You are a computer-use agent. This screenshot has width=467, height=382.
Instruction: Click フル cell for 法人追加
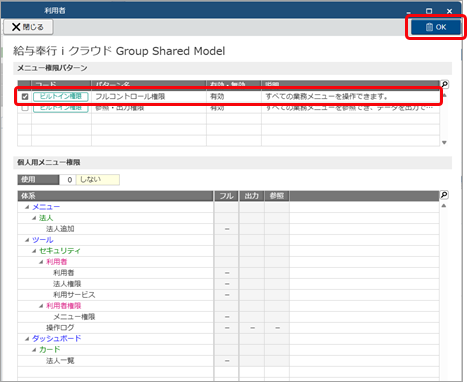pyautogui.click(x=227, y=229)
